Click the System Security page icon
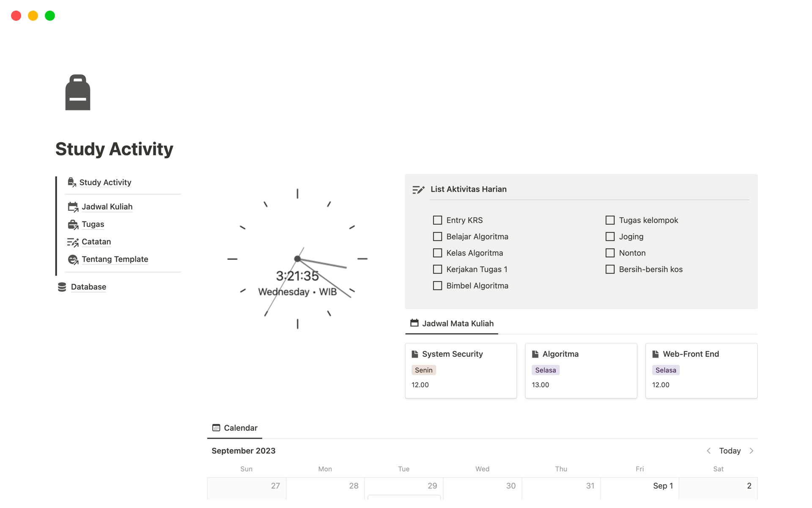The height and width of the screenshot is (508, 812). (415, 354)
